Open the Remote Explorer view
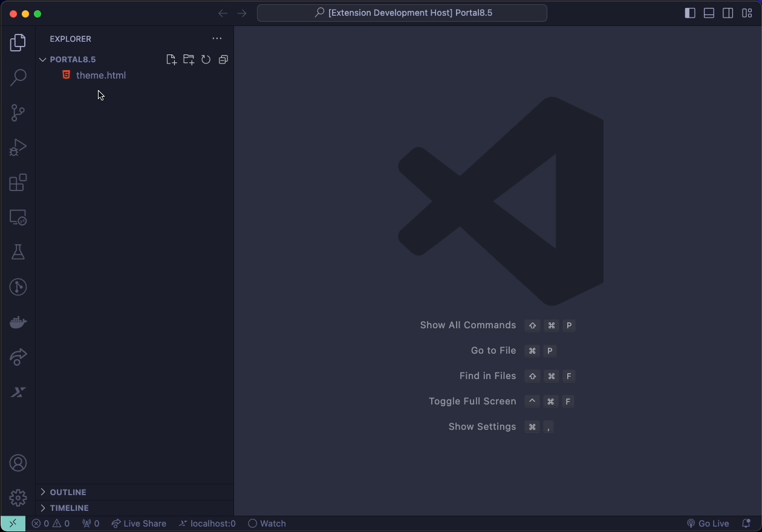The width and height of the screenshot is (762, 532). 18,217
